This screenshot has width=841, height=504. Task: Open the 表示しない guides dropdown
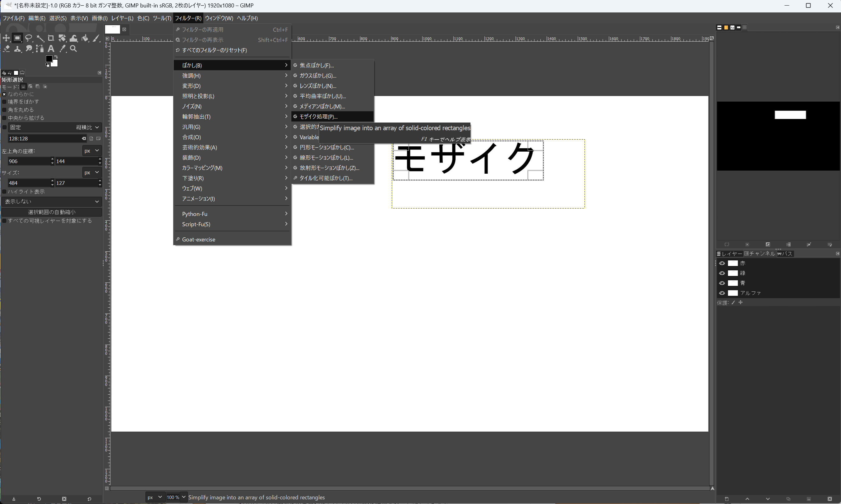[52, 201]
